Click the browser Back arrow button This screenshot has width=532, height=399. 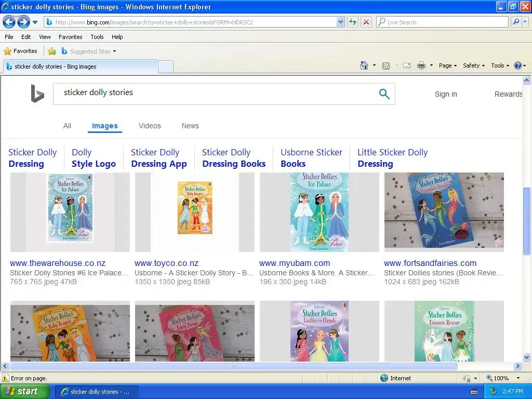coord(9,22)
